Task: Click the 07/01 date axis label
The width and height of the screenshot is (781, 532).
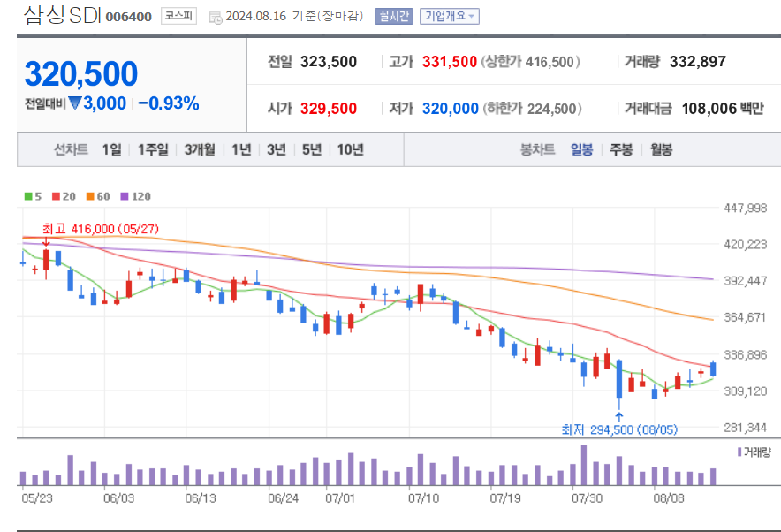Action: click(x=340, y=498)
